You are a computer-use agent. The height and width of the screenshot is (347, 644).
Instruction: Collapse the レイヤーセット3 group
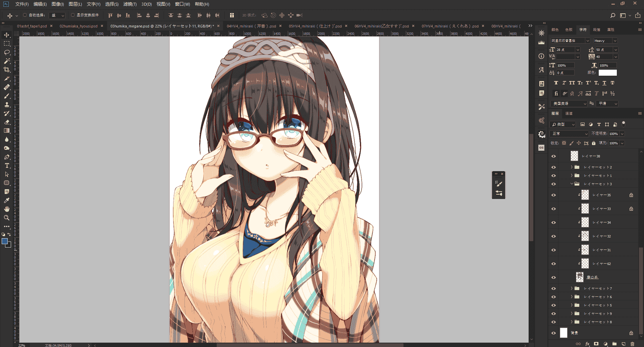572,184
